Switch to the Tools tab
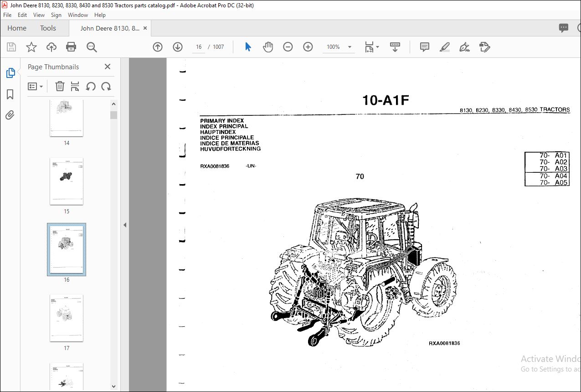This screenshot has height=392, width=581. click(x=48, y=28)
